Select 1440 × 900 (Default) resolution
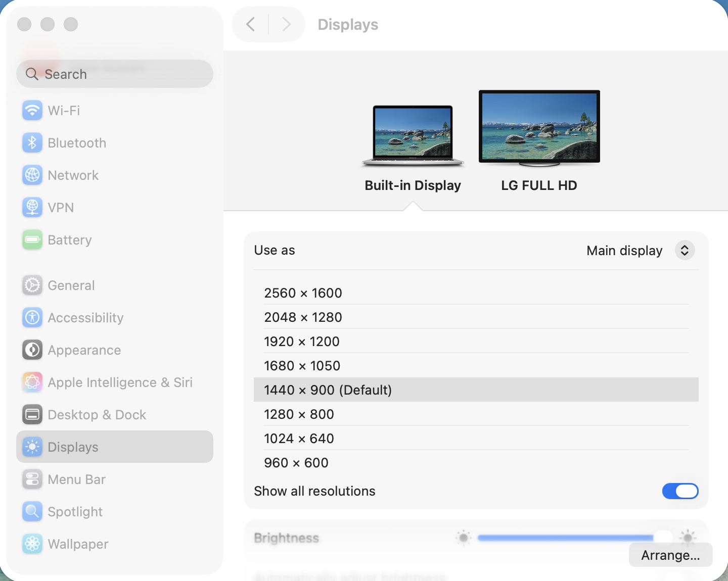The width and height of the screenshot is (728, 581). point(476,390)
